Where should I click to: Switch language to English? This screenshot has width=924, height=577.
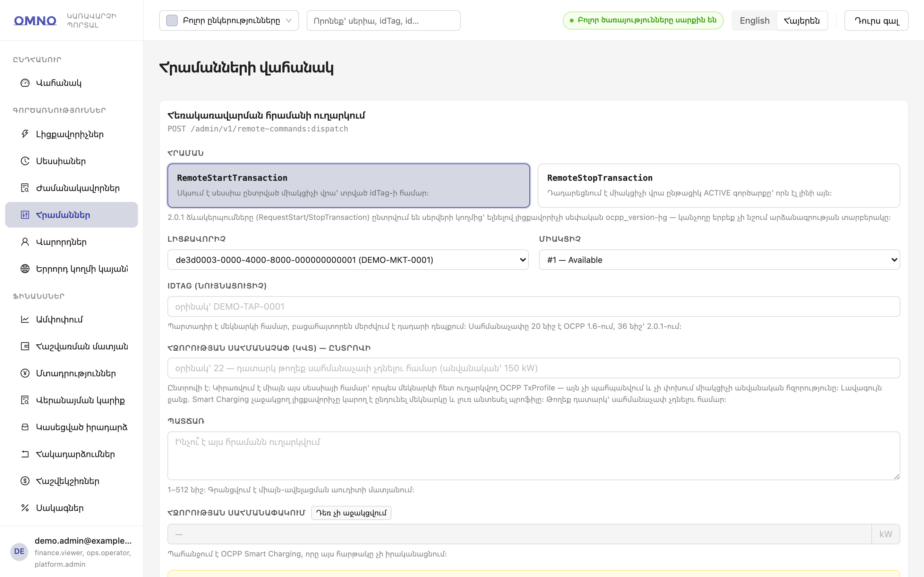coord(755,21)
